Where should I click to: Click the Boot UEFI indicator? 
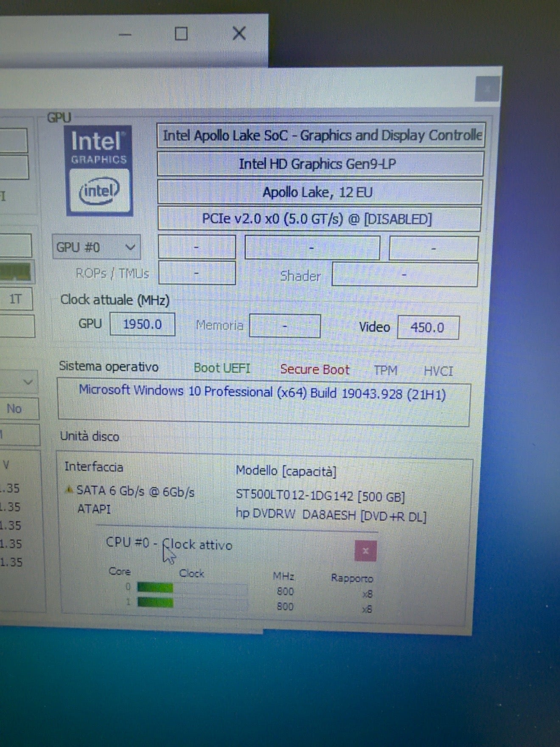[x=222, y=368]
